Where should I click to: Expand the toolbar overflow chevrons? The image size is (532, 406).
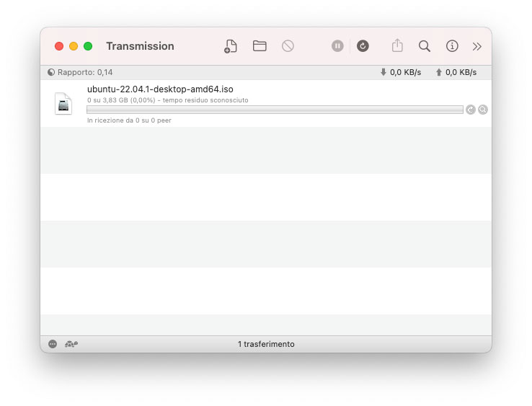tap(476, 46)
